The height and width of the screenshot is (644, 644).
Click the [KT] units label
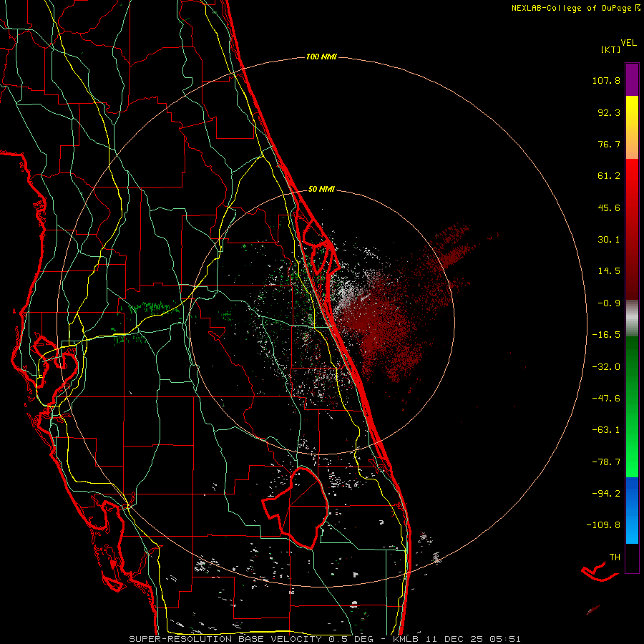click(610, 49)
